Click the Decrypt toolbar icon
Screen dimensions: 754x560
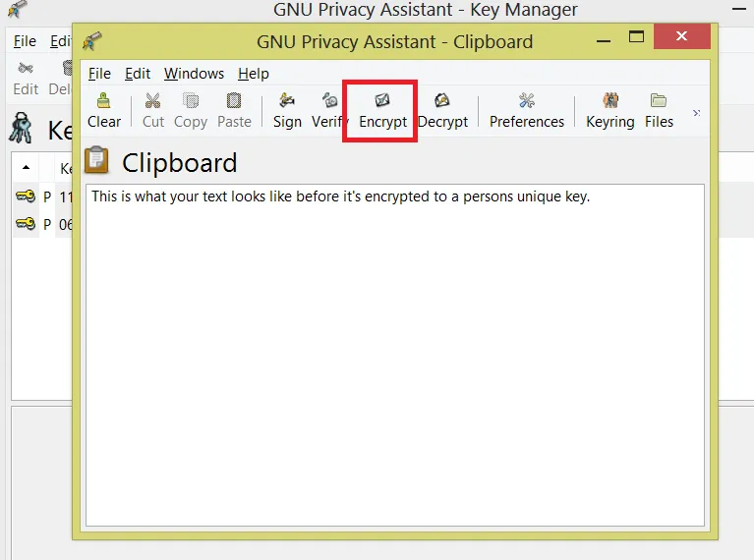[442, 111]
